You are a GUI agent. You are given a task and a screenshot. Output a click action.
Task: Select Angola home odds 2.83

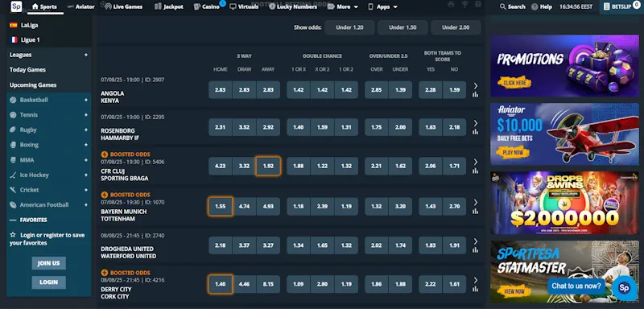pos(220,90)
